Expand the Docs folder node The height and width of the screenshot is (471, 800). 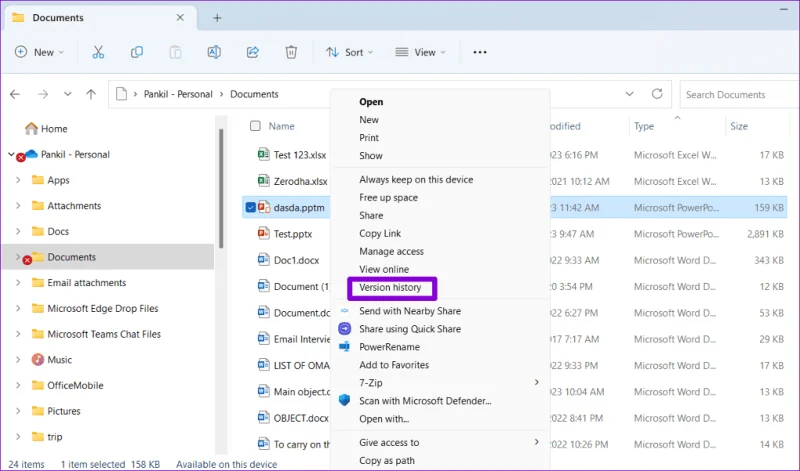click(x=18, y=231)
